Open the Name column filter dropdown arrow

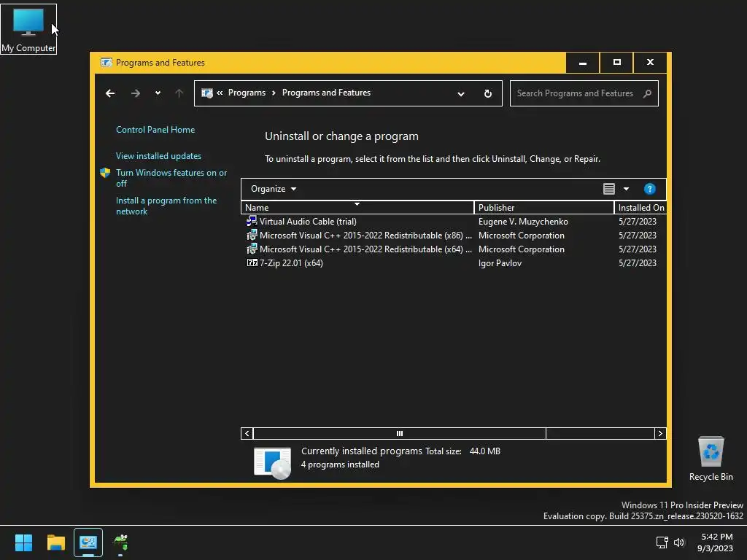pyautogui.click(x=357, y=204)
